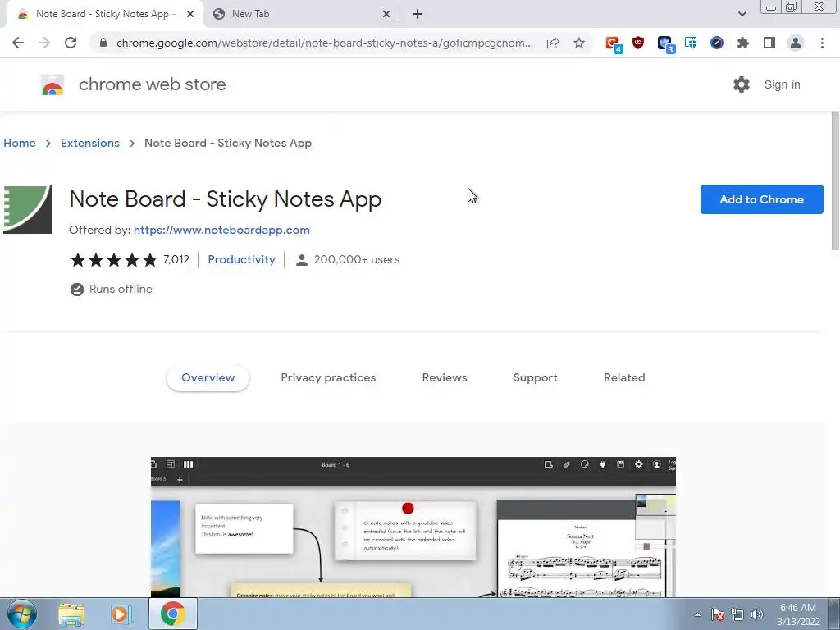Click the browser forward arrow

pos(44,43)
